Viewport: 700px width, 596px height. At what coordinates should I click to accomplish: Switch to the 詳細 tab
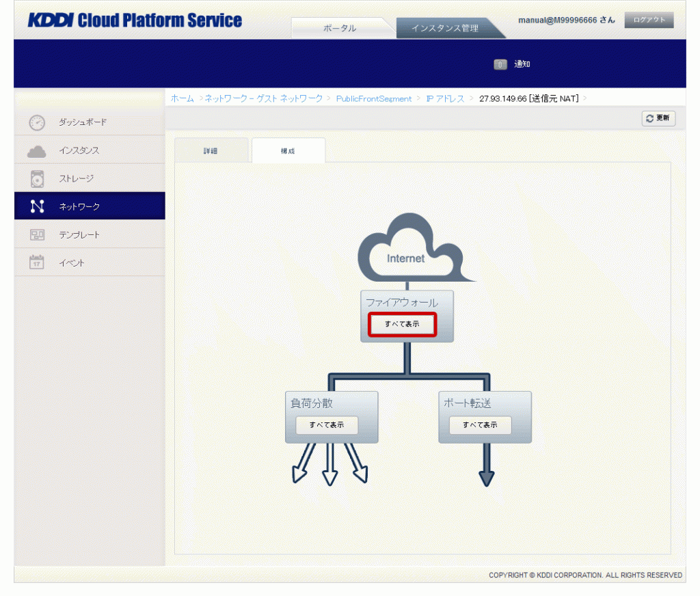pos(211,151)
